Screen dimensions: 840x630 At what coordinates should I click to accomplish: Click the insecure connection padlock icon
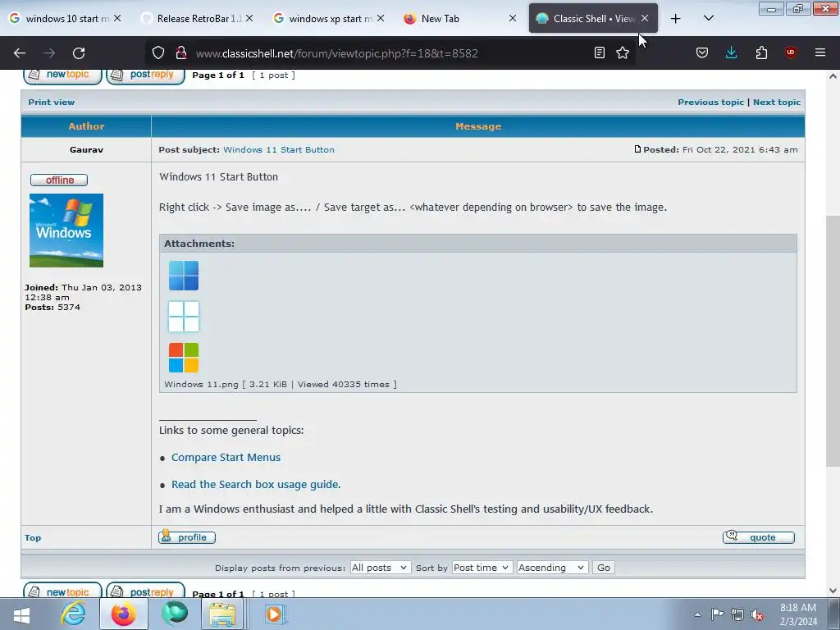181,52
